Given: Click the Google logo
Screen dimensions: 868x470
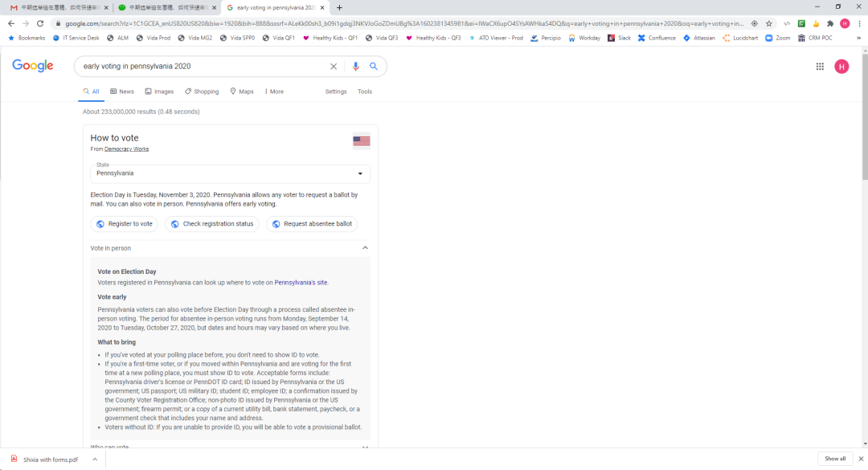Looking at the screenshot, I should click(33, 66).
